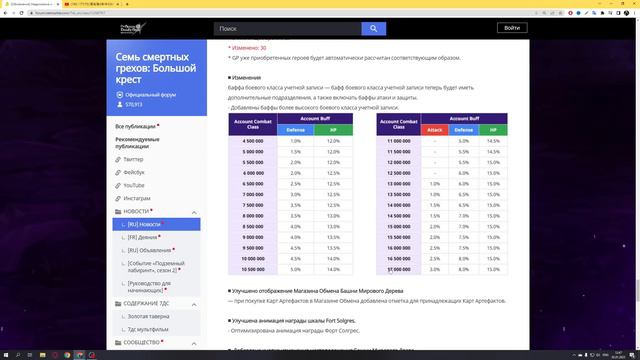Image resolution: width=640 pixels, height=360 pixels.
Task: Click the Официальный форум label
Action: click(x=150, y=95)
